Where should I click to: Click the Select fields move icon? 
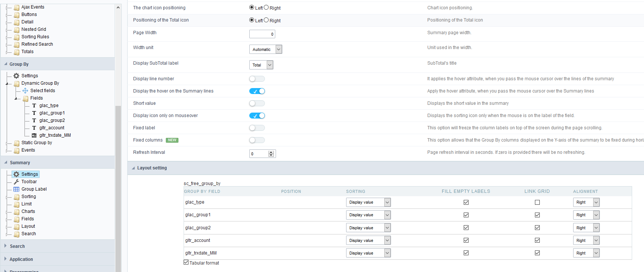tap(25, 91)
